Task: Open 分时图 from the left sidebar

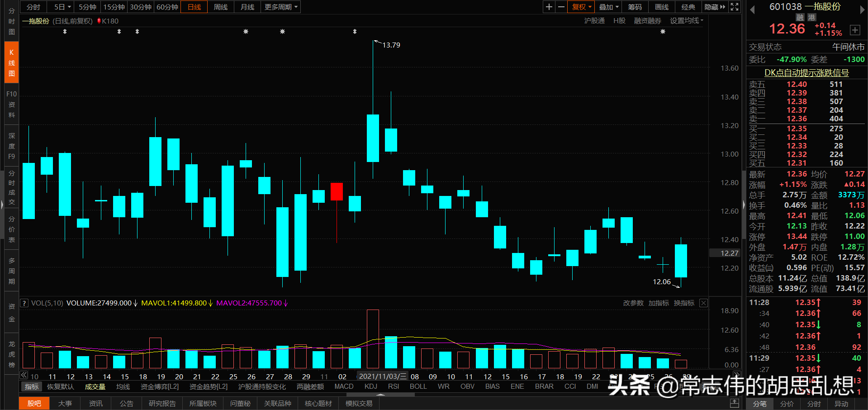Action: (x=11, y=20)
